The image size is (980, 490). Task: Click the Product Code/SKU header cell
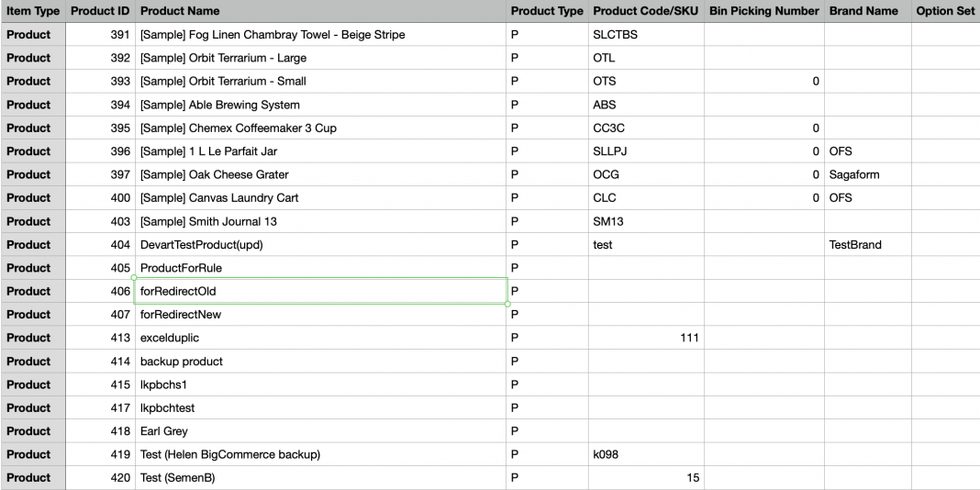point(646,11)
